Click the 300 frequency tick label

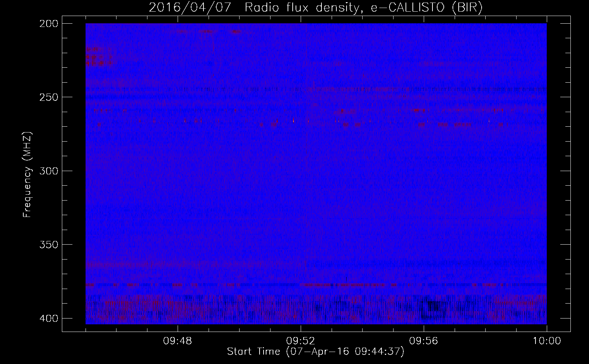[x=48, y=171]
